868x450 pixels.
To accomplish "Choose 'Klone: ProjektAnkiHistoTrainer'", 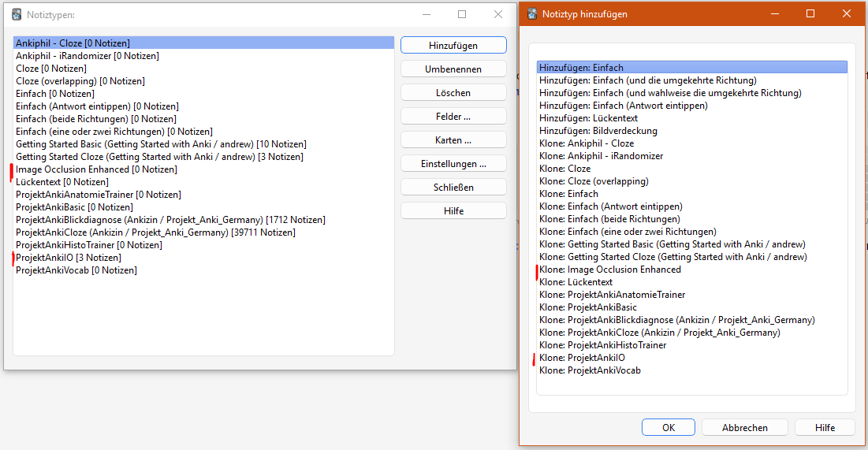I will pyautogui.click(x=692, y=345).
